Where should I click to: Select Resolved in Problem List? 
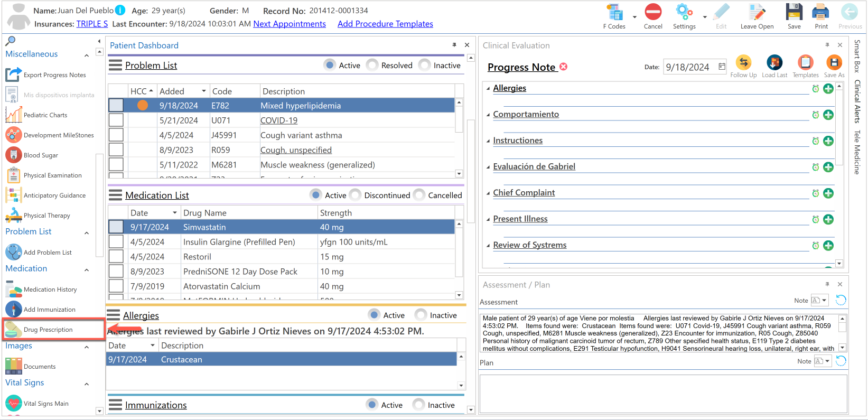[372, 65]
